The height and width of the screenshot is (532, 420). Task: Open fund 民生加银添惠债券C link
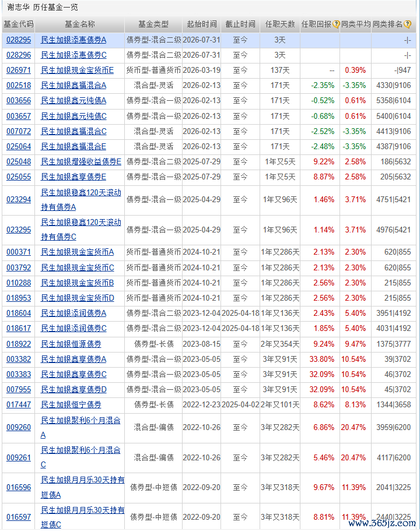tap(73, 55)
